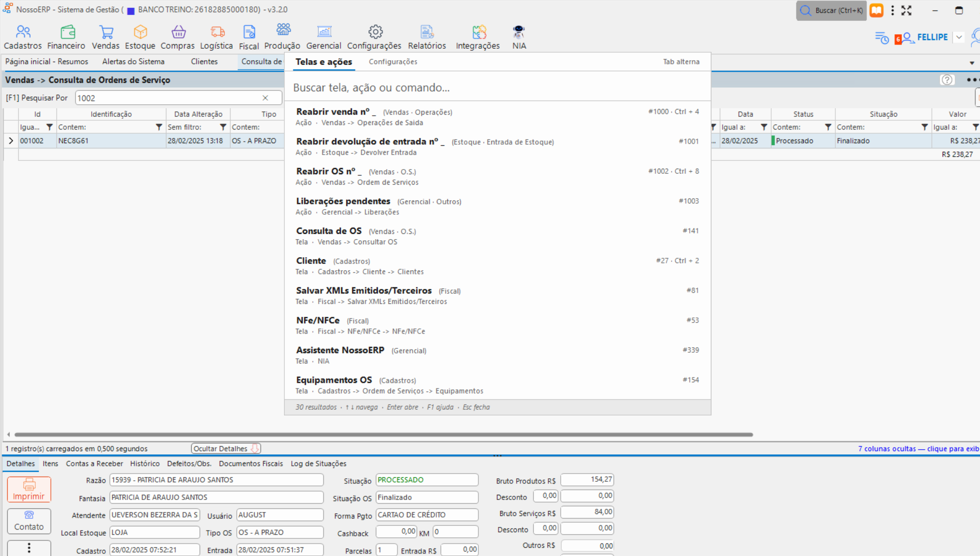Select Reabrir OS nº result
This screenshot has width=980, height=556.
(498, 176)
